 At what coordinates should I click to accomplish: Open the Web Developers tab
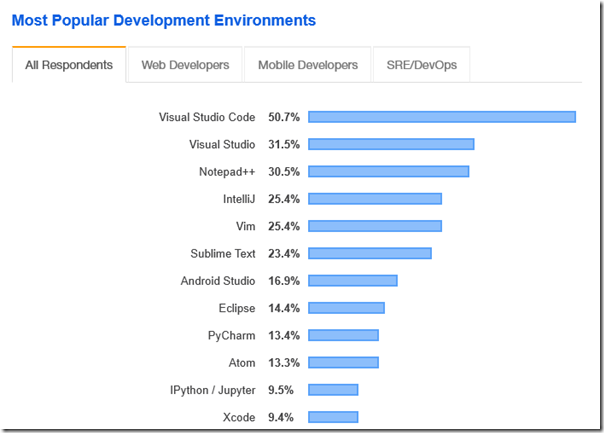[185, 65]
